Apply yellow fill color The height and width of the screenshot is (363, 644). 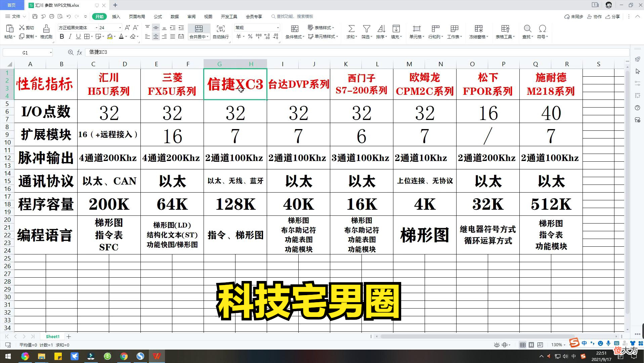pos(110,36)
